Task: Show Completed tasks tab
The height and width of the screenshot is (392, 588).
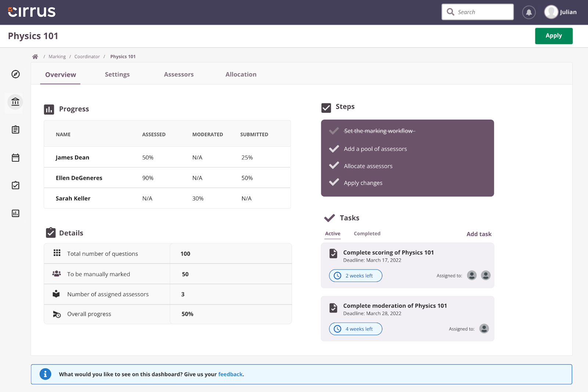Action: 367,233
